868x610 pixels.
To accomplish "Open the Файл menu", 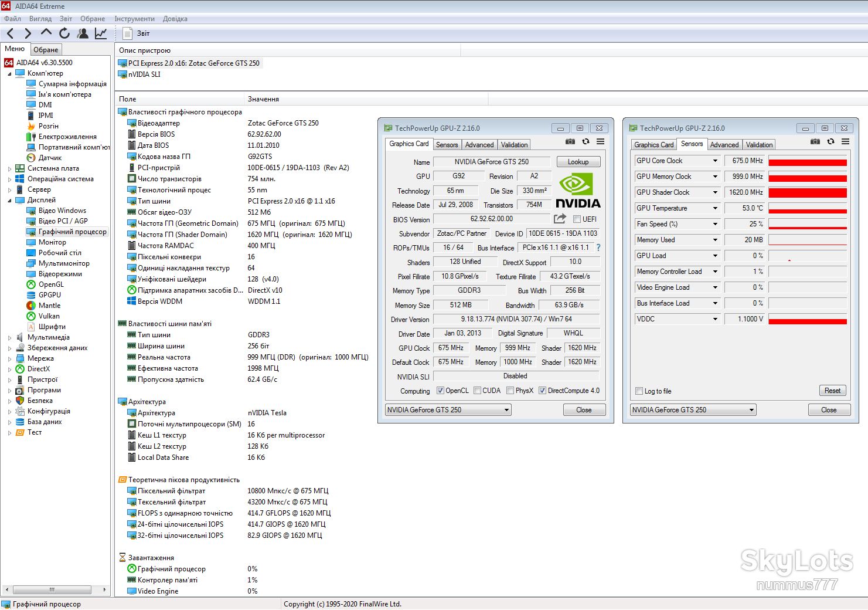I will [x=12, y=19].
